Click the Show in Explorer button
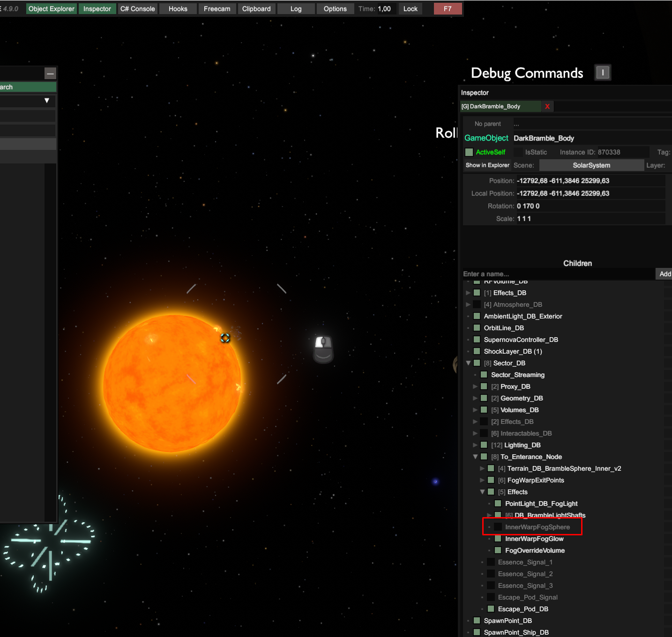The image size is (672, 637). point(487,165)
